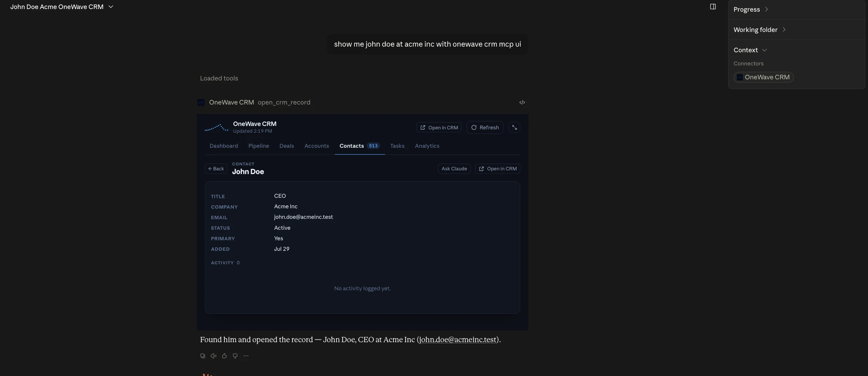The height and width of the screenshot is (376, 868).
Task: Show raw code view of tool result
Action: [x=522, y=102]
